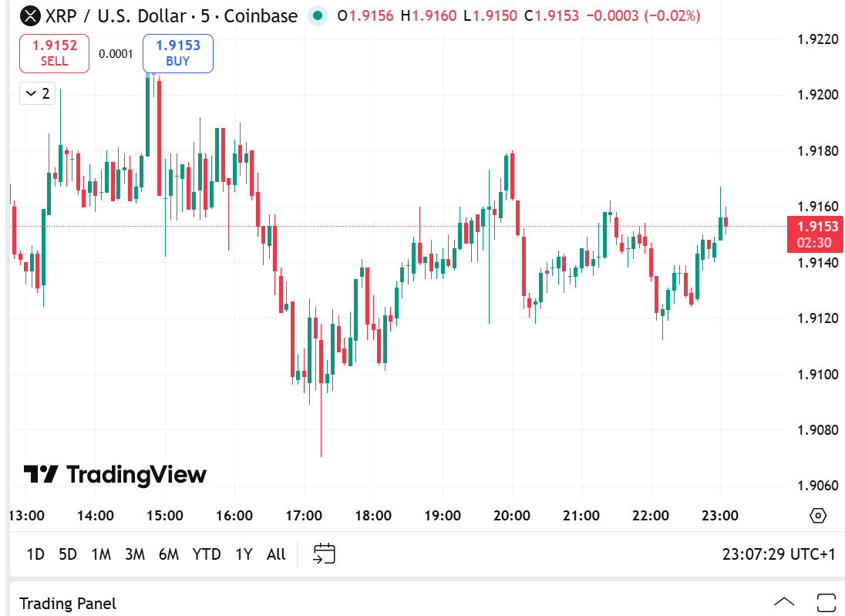The height and width of the screenshot is (616, 845).
Task: Expand the collapsed indicators legend showing 2
Action: tap(37, 93)
